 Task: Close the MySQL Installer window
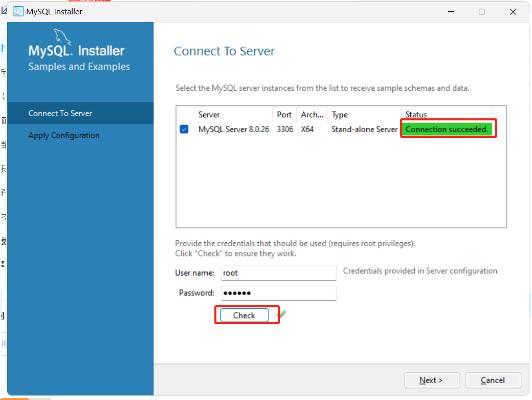513,12
